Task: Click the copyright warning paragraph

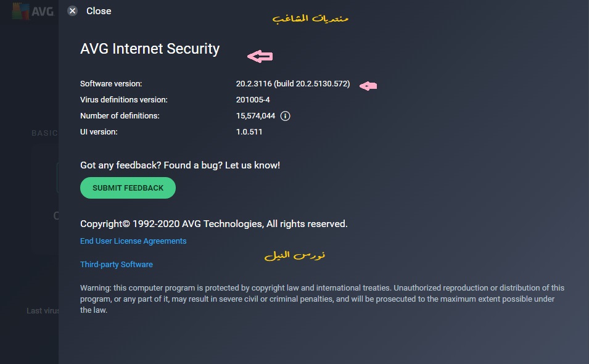Action: pyautogui.click(x=321, y=299)
